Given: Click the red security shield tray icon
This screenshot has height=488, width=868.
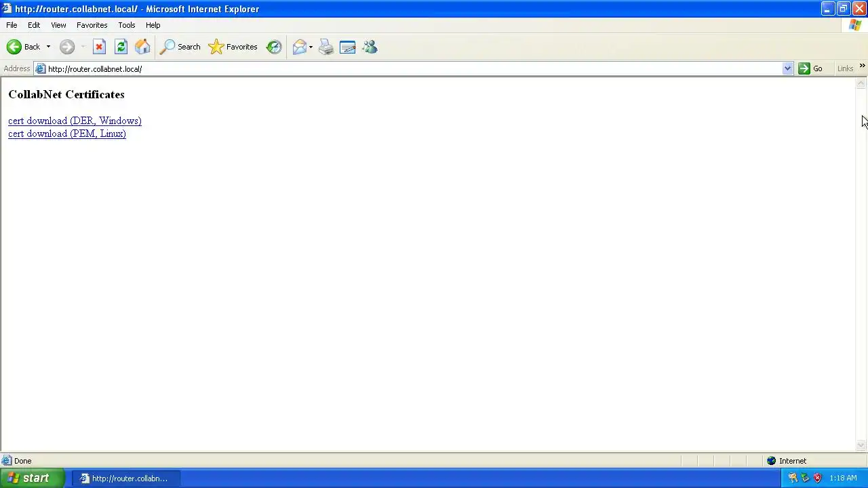Looking at the screenshot, I should tap(817, 478).
